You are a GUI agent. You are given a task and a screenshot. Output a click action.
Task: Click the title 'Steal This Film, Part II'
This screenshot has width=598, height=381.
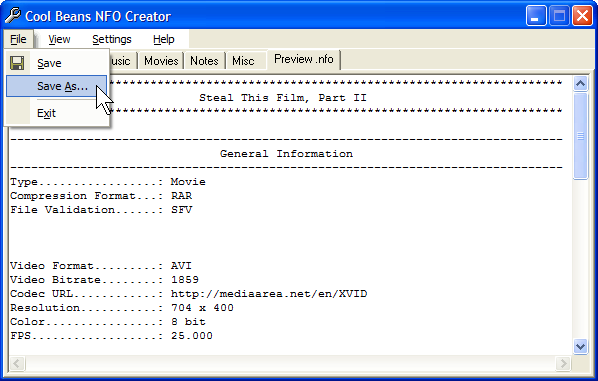[x=283, y=98]
